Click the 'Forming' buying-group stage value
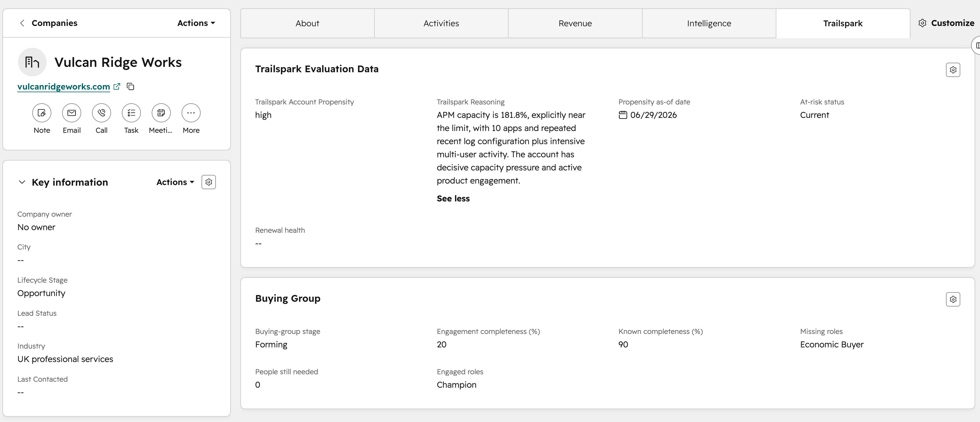The image size is (980, 422). [271, 344]
